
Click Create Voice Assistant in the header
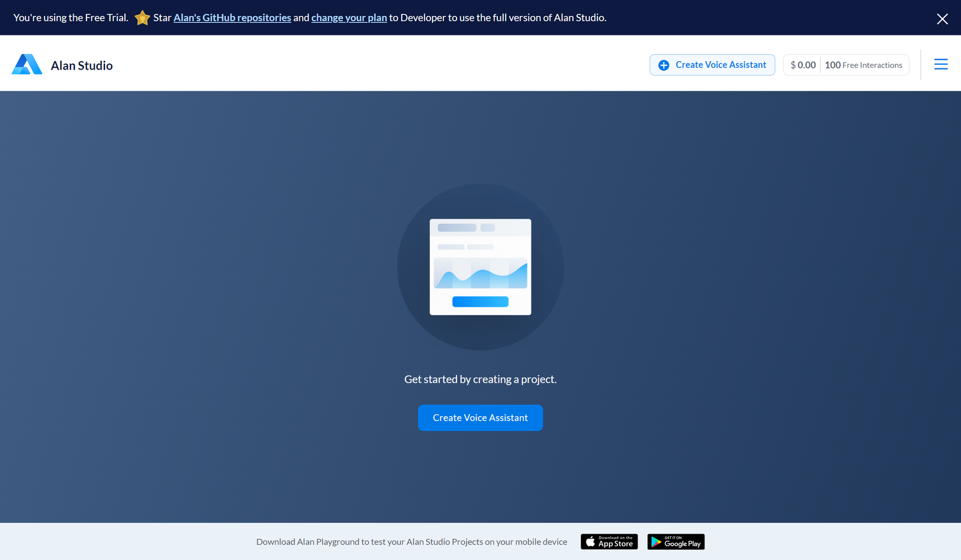(712, 65)
